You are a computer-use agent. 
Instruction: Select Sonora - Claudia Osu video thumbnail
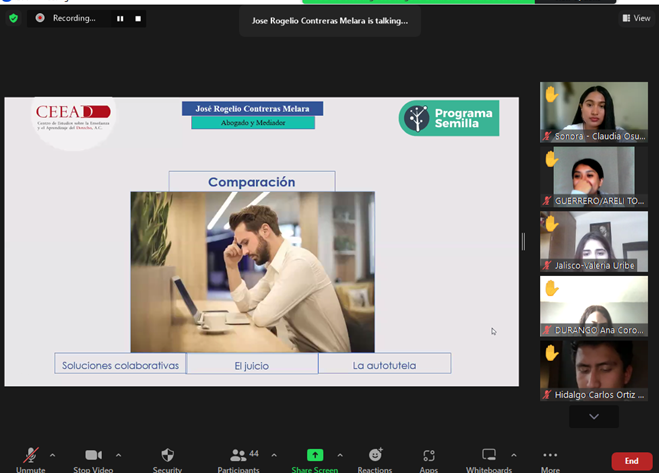tap(594, 112)
